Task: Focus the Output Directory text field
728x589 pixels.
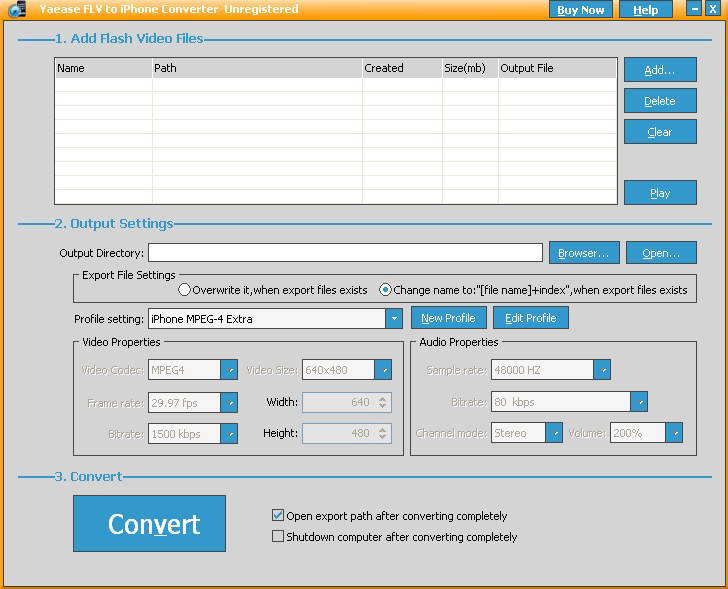Action: pos(345,253)
